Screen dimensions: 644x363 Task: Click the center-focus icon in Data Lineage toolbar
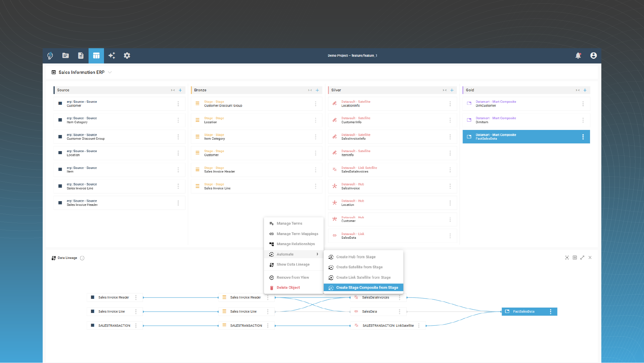(567, 258)
